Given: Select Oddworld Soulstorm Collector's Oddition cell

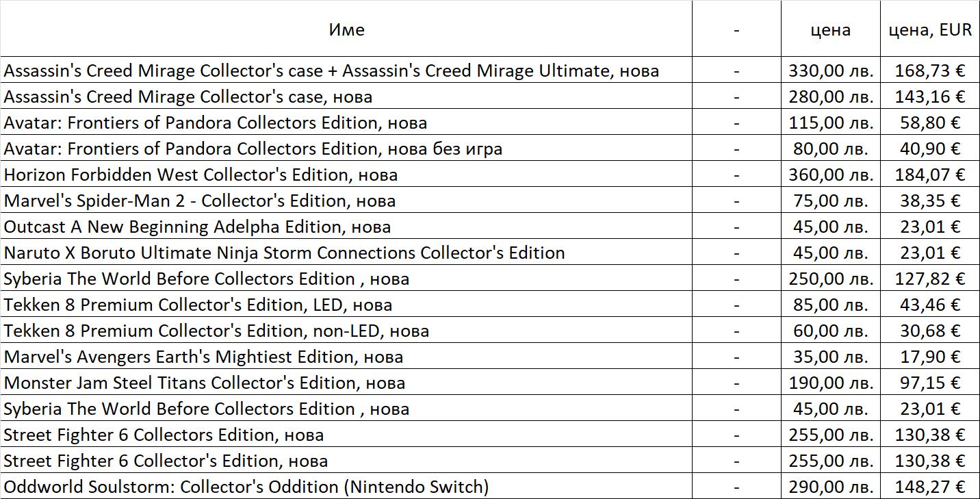Looking at the screenshot, I should tap(346, 487).
